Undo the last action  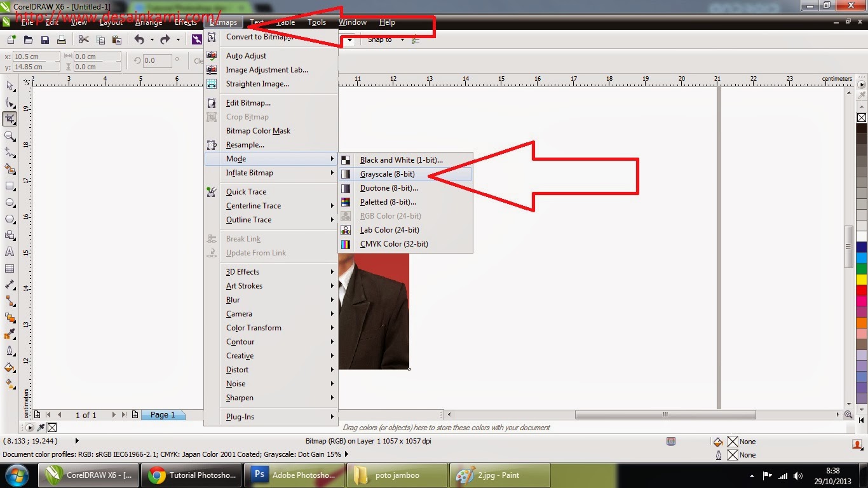pos(139,39)
